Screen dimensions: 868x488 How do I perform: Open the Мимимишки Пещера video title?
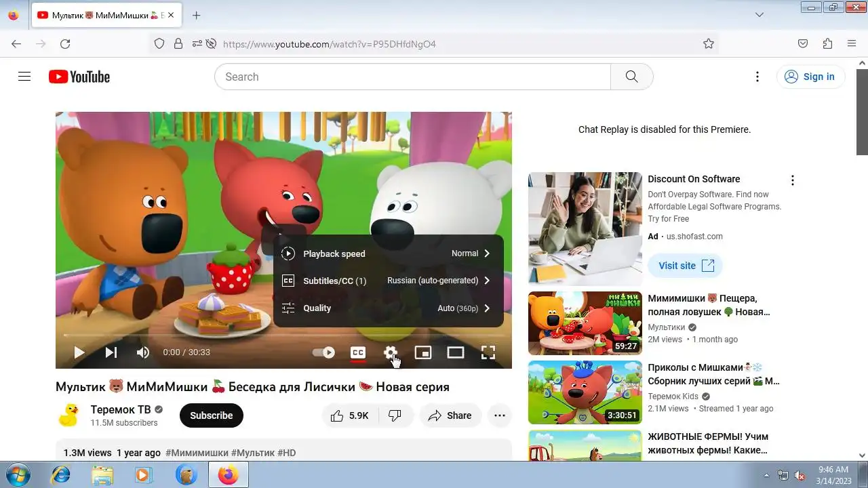pos(709,305)
